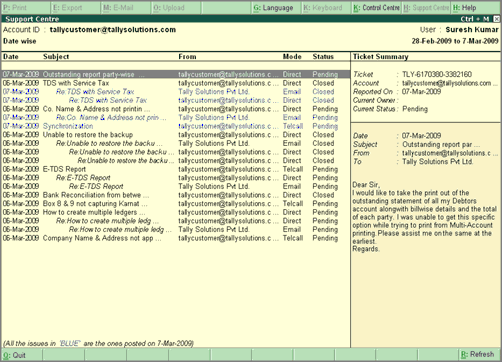Image resolution: width=502 pixels, height=362 pixels.
Task: Select the Email reply Re:How to create multiple ledg
Action: click(x=176, y=230)
